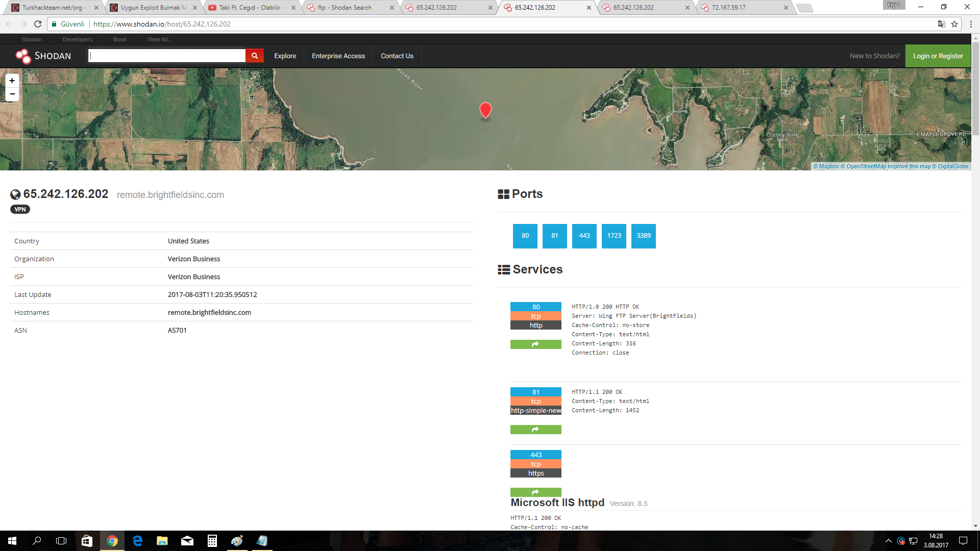The width and height of the screenshot is (980, 551).
Task: Launch Microsoft Edge from taskbar
Action: (137, 541)
